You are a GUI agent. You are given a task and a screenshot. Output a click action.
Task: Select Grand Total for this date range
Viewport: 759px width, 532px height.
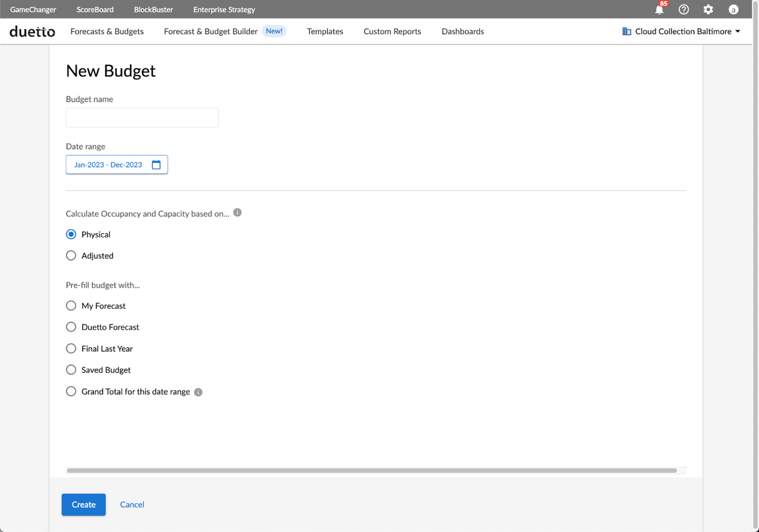71,391
